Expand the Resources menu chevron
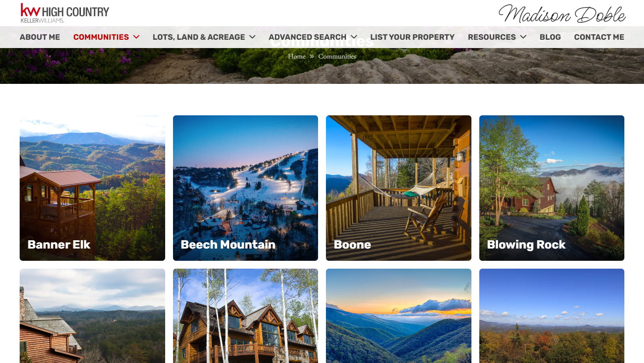Viewport: 644px width, 363px height. [x=523, y=37]
